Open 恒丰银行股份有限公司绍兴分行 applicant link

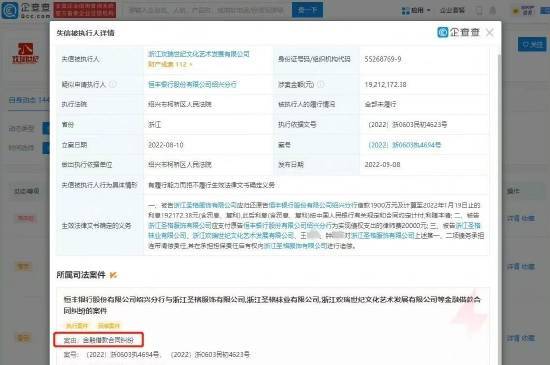pos(192,84)
